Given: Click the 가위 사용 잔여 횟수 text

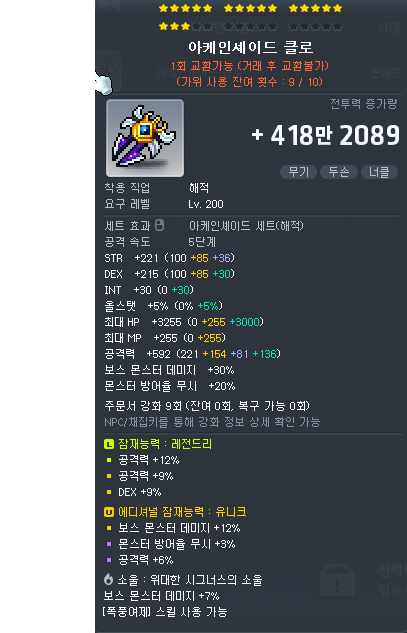Looking at the screenshot, I should tap(250, 82).
